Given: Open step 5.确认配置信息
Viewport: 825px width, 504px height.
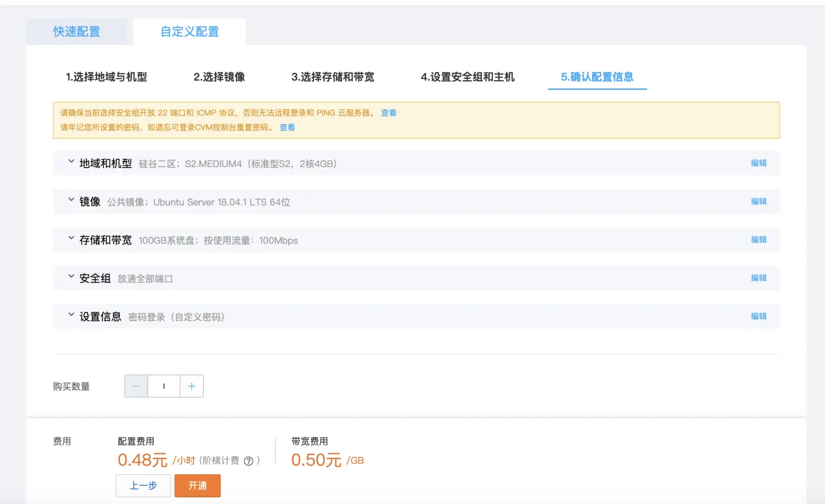Looking at the screenshot, I should [597, 77].
